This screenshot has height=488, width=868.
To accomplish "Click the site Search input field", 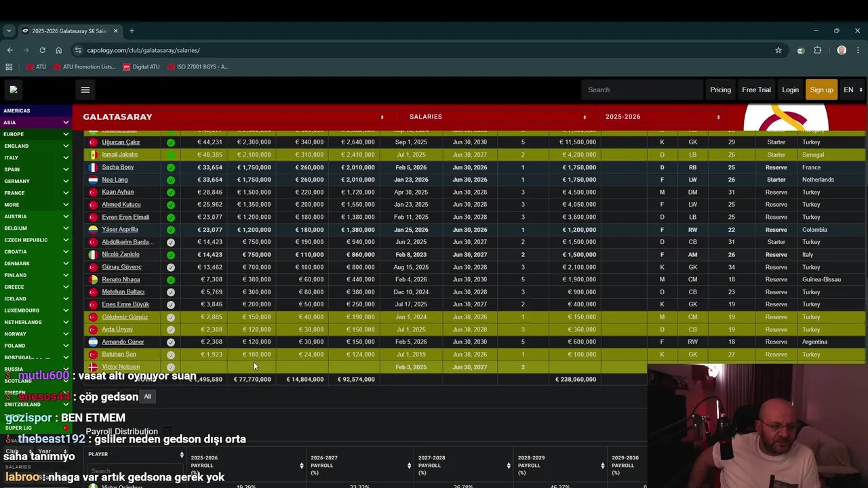I will pyautogui.click(x=642, y=89).
